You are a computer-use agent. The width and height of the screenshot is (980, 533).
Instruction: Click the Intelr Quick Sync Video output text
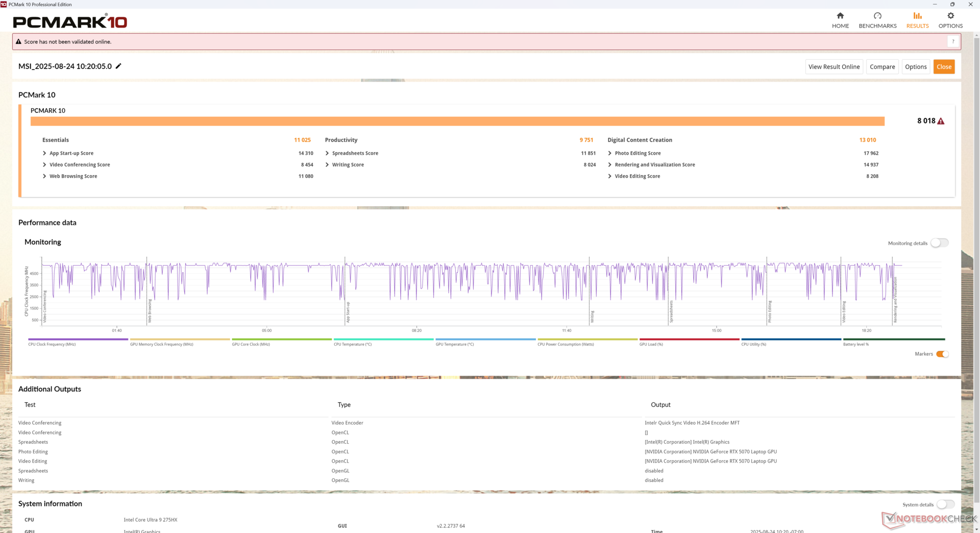click(692, 423)
